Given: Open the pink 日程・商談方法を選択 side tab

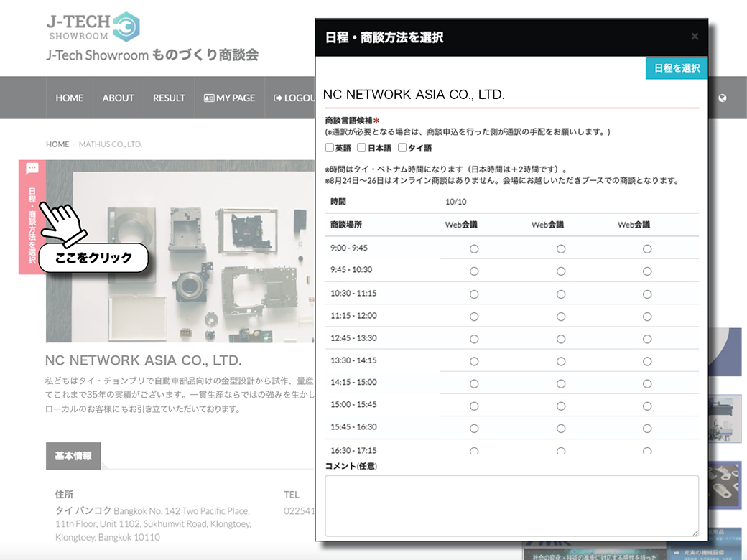Looking at the screenshot, I should pos(32,217).
